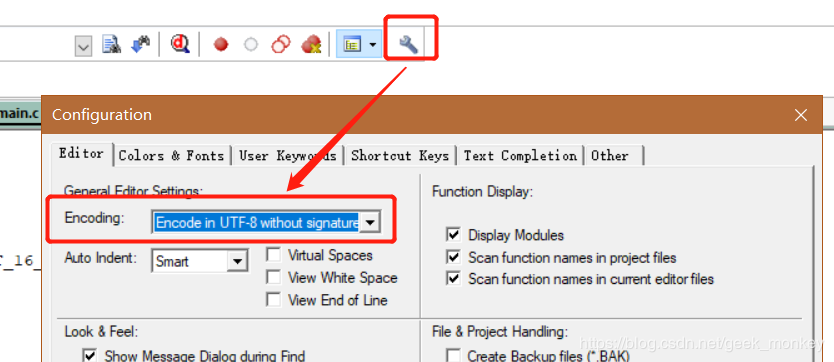Image resolution: width=834 pixels, height=362 pixels.
Task: Start the debug session icon
Action: [180, 44]
